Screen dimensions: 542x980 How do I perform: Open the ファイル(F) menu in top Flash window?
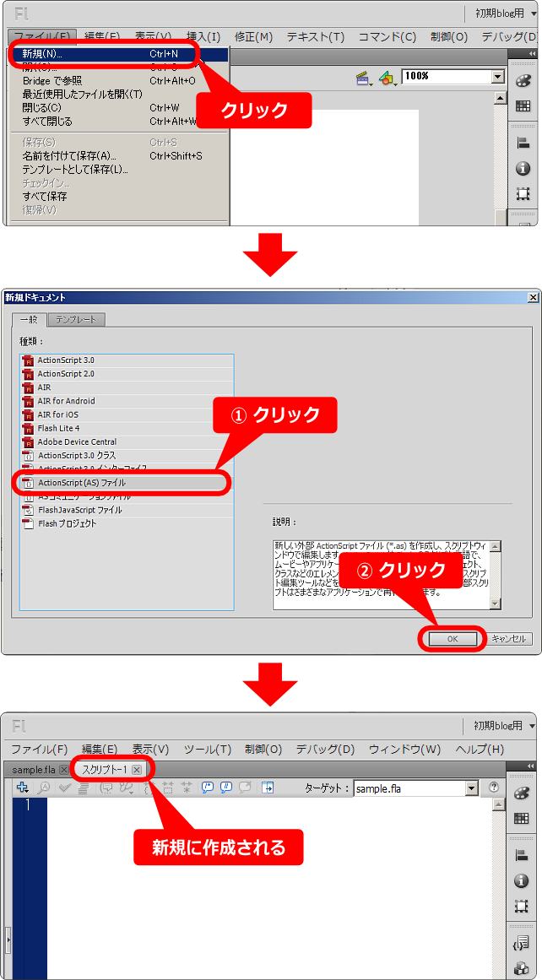[42, 36]
